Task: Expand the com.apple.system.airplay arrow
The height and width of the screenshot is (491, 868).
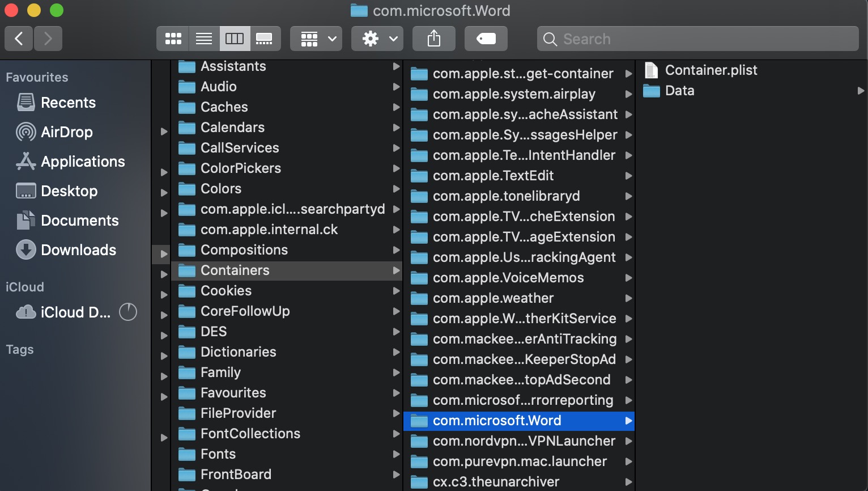Action: 628,94
